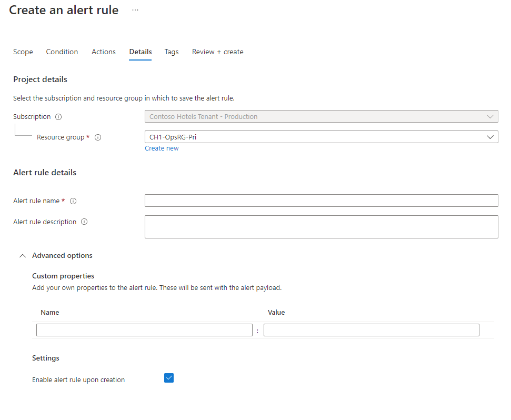The width and height of the screenshot is (511, 420).
Task: Click the custom property Name field
Action: click(144, 330)
